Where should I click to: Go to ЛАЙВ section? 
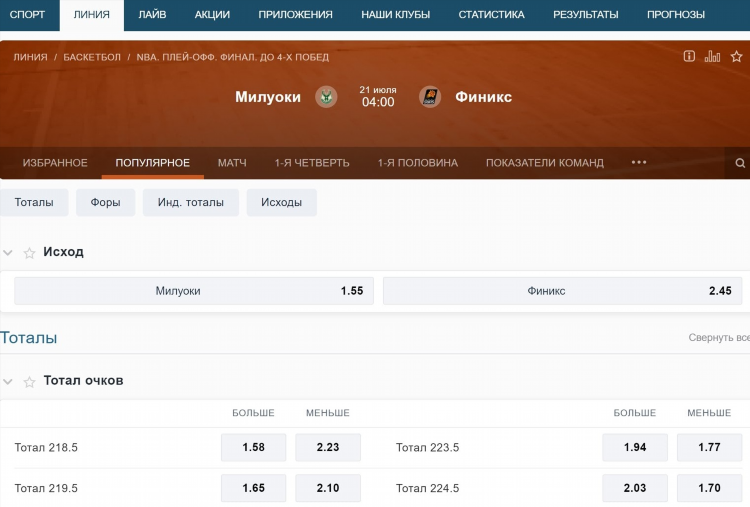coord(152,15)
